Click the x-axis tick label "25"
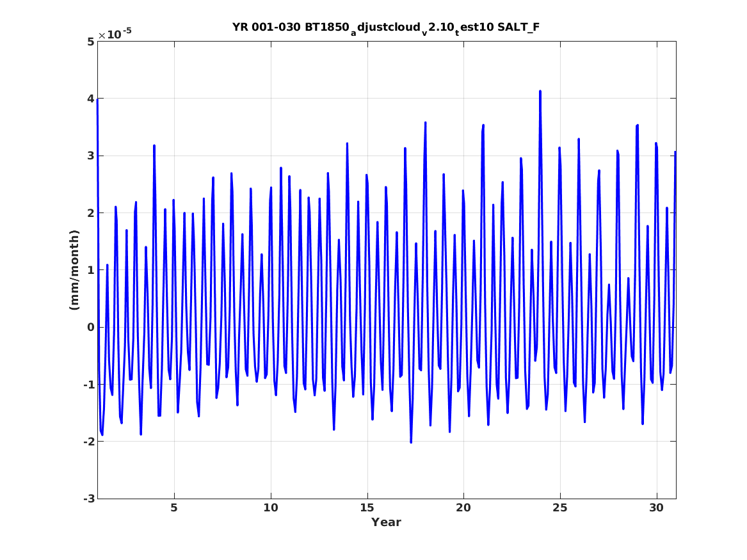Image resolution: width=747 pixels, height=560 pixels. tap(560, 508)
